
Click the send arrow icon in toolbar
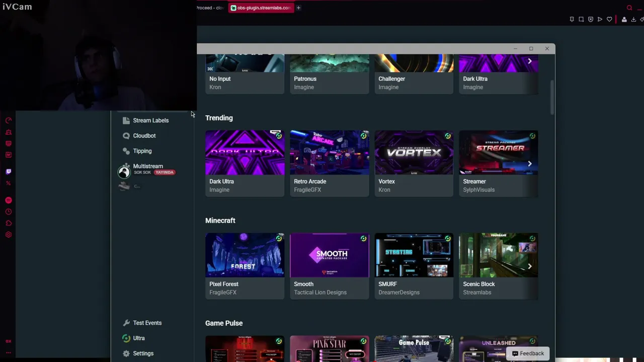(600, 20)
